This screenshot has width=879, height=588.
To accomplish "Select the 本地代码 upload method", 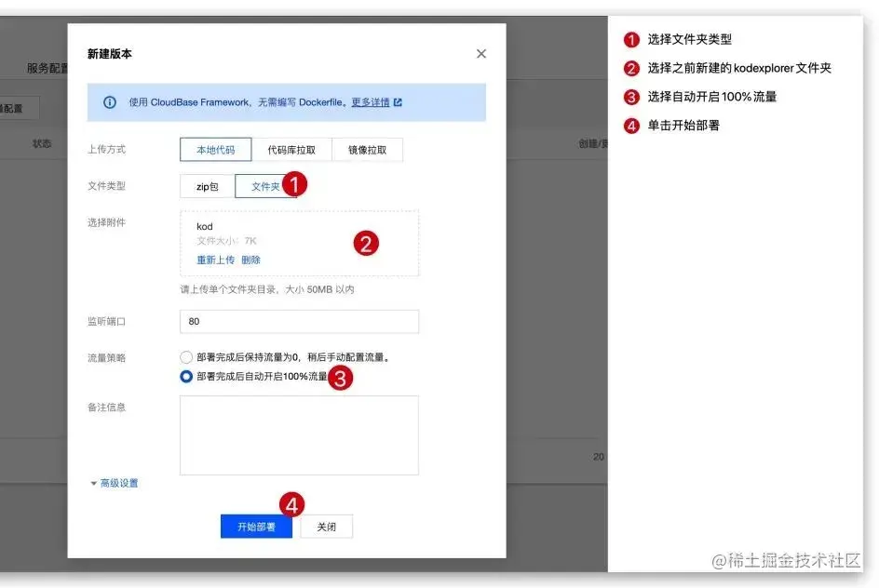I will point(216,150).
